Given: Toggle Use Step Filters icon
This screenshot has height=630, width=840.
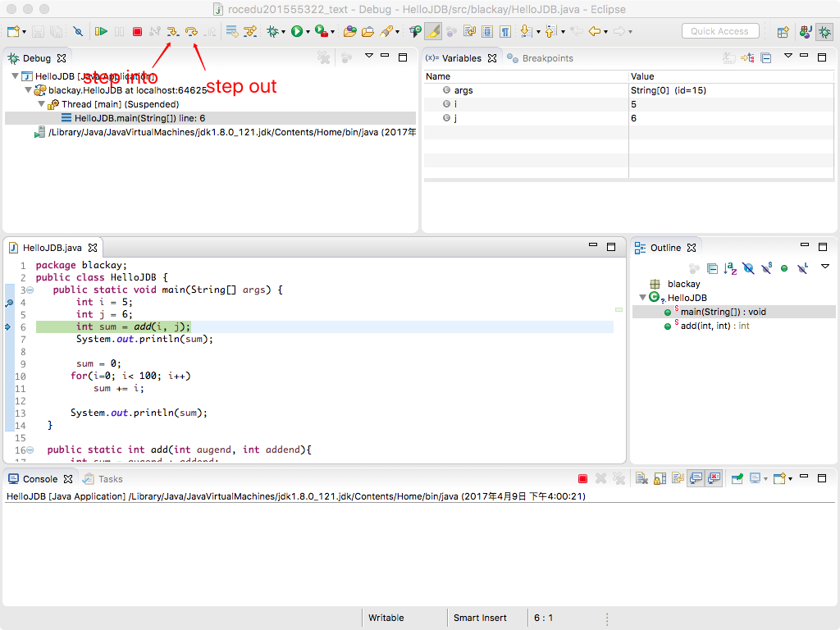Looking at the screenshot, I should point(250,32).
